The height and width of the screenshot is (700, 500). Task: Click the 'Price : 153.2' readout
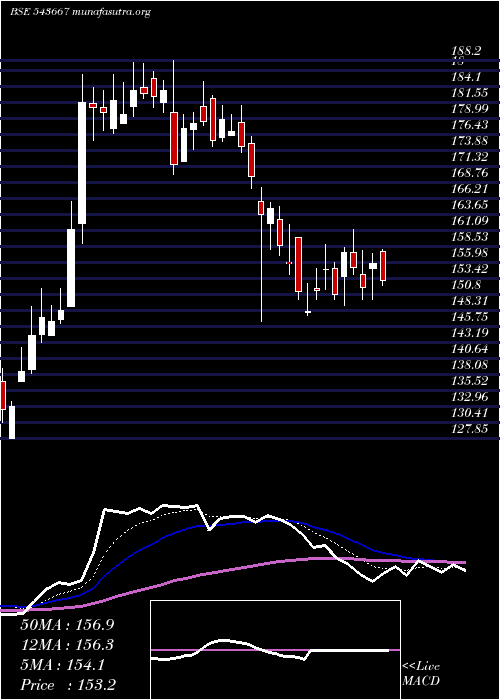click(x=70, y=685)
